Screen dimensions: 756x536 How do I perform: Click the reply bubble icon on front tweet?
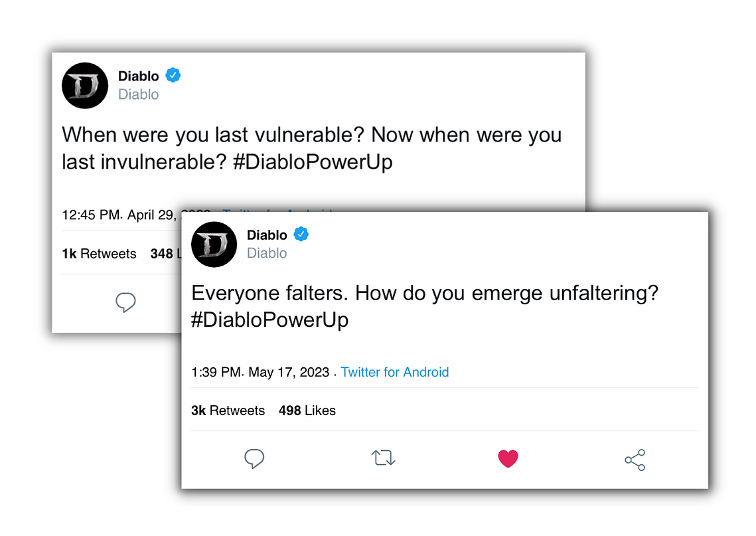click(254, 458)
